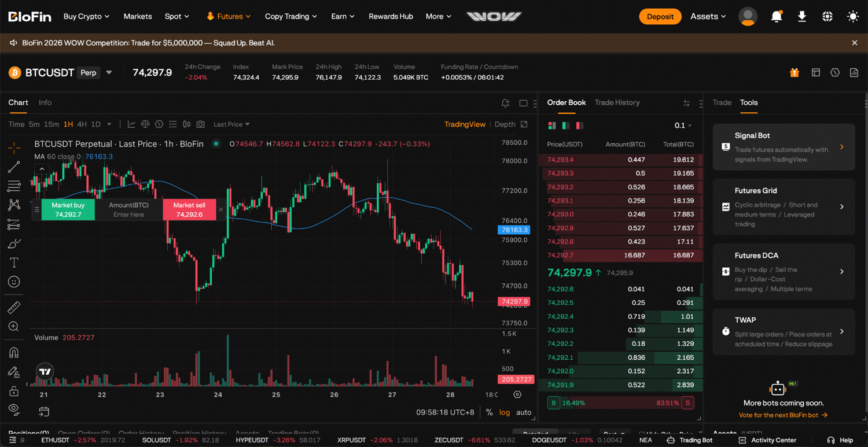Open the Last Price type dropdown
The image size is (868, 447).
click(231, 124)
